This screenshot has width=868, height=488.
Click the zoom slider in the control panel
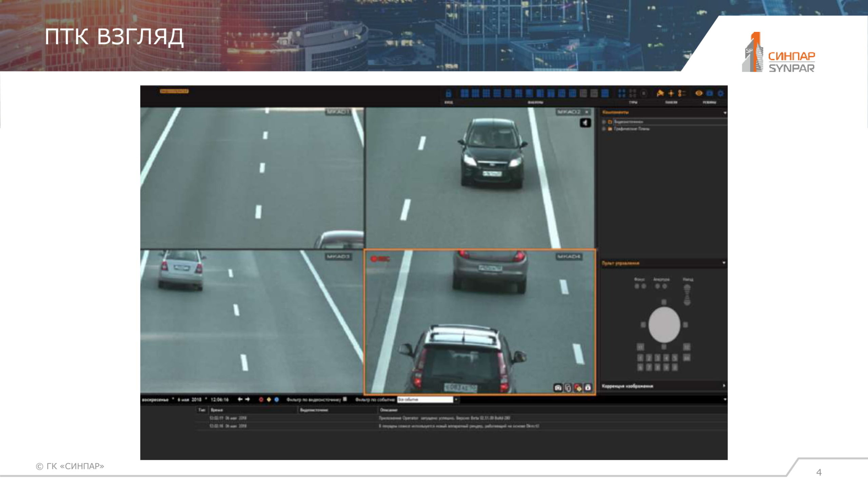[687, 295]
